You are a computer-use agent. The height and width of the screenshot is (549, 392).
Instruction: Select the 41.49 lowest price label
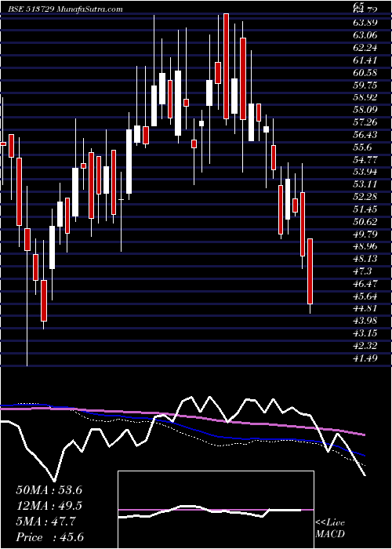(x=365, y=359)
